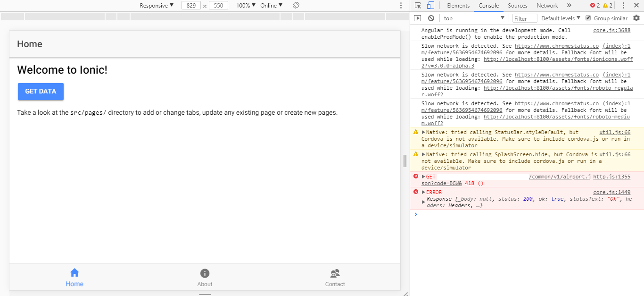This screenshot has width=644, height=296.
Task: Click the console prompt input line
Action: (527, 214)
